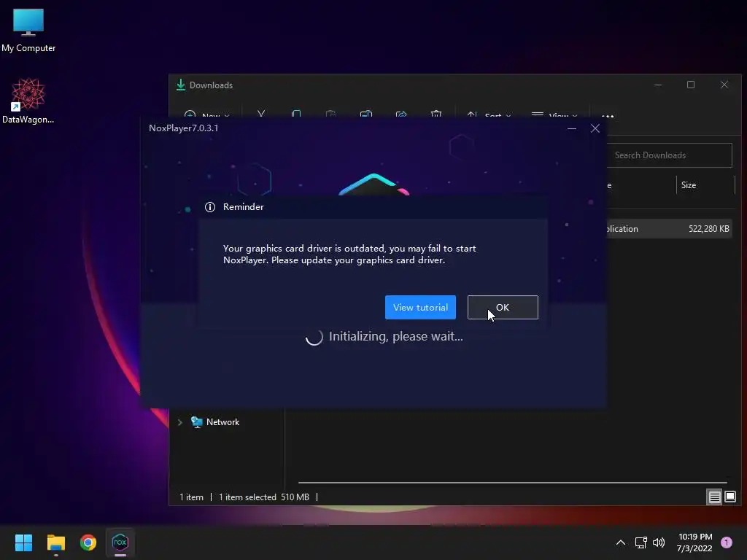
Task: Open the View dropdown in Downloads toolbar
Action: (x=554, y=114)
